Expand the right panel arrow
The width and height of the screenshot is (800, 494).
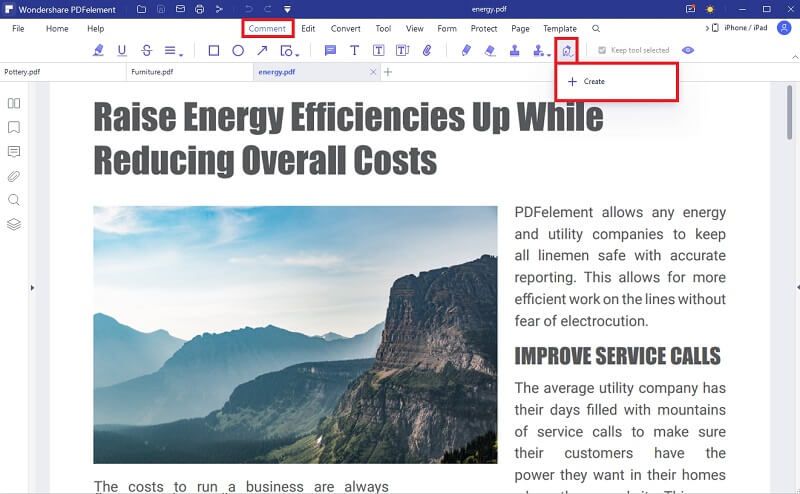point(797,288)
